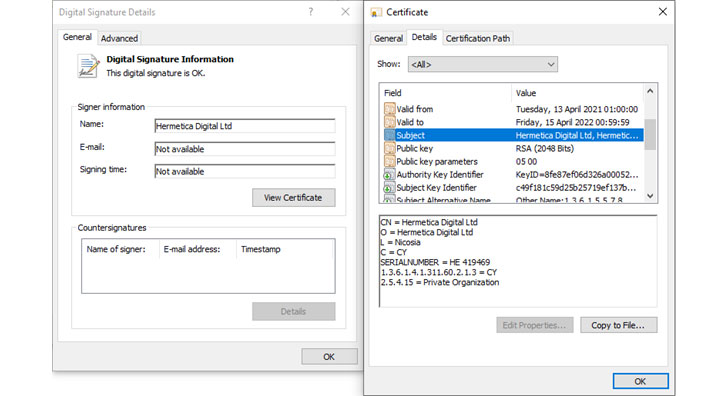This screenshot has height=396, width=728.
Task: Click the Copy to File button
Action: pos(618,325)
